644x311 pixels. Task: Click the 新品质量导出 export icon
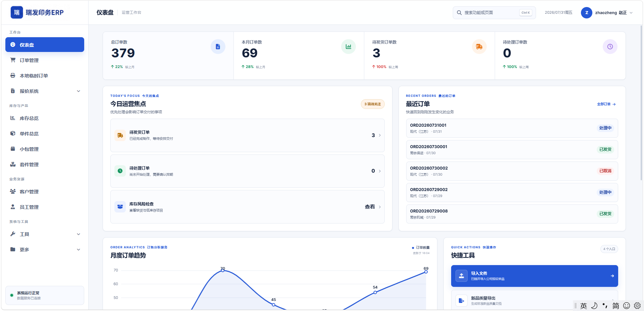462,301
